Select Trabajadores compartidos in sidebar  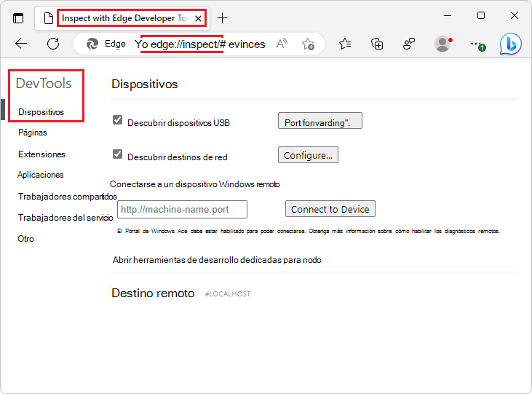[x=68, y=197]
